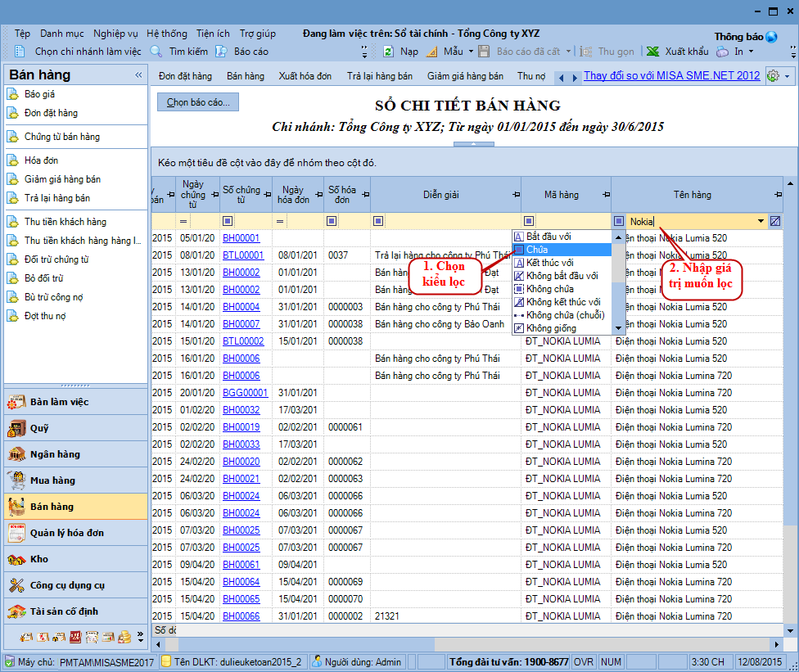Click the Xuất khẩu Excel icon
The image size is (799, 672).
tap(652, 52)
